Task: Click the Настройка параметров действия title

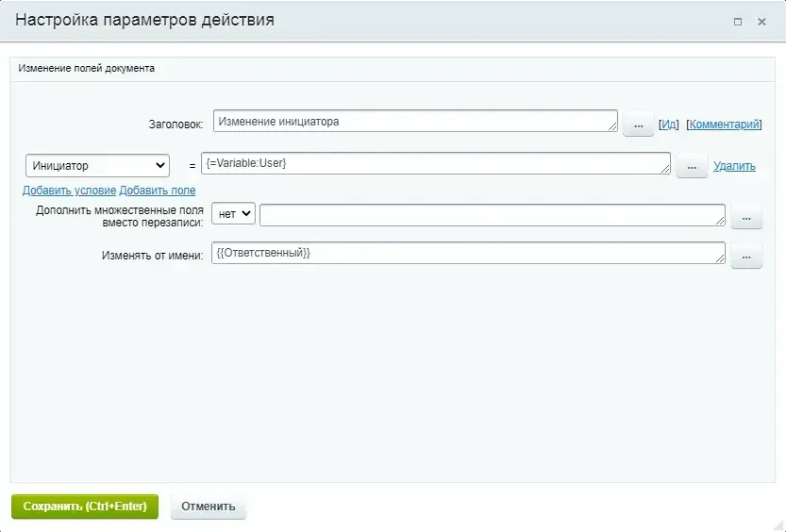Action: (145, 20)
